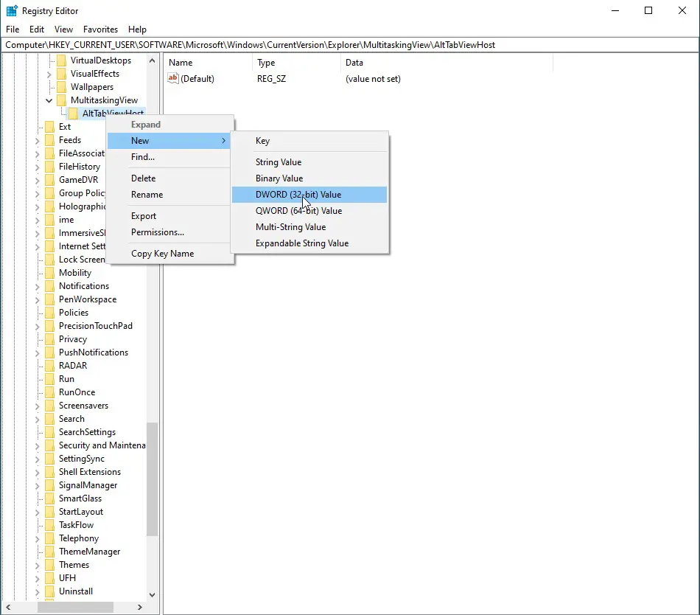The image size is (700, 615).
Task: Click the RunOnce folder icon
Action: tap(49, 392)
